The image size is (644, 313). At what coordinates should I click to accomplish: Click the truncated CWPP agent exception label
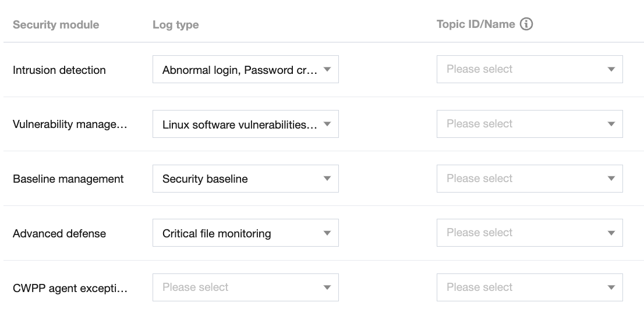(x=70, y=288)
